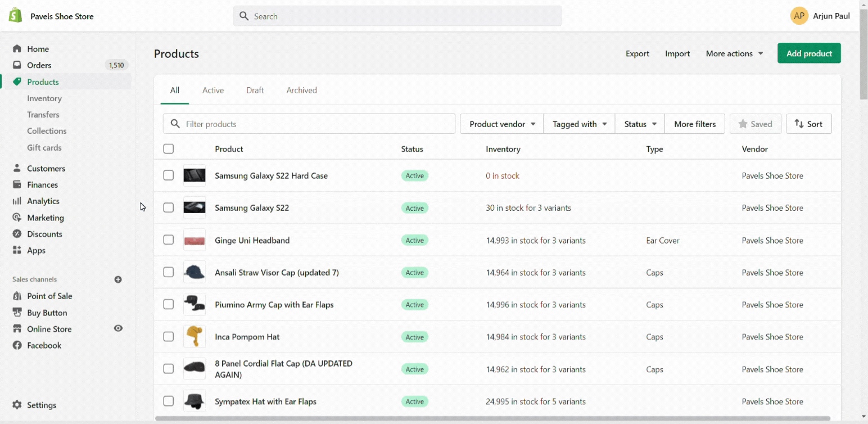Check the 8 Panel Cordial Flat Cap checkbox

(169, 369)
